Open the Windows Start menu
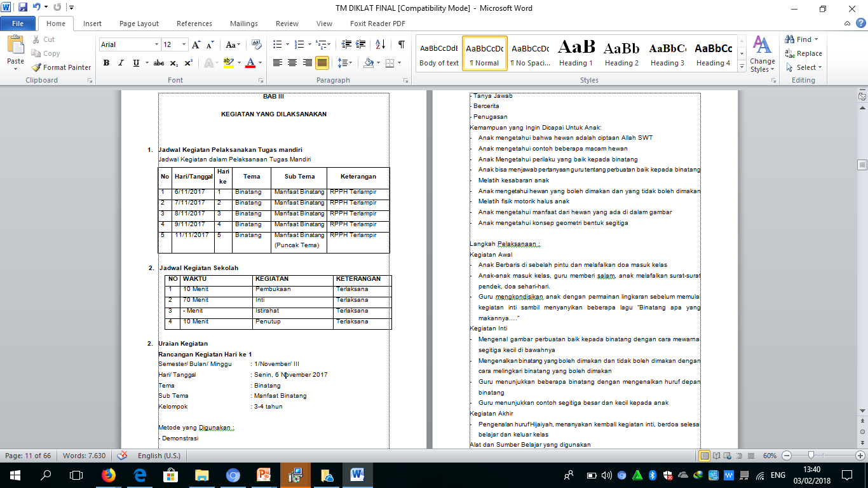This screenshot has height=488, width=868. tap(15, 475)
